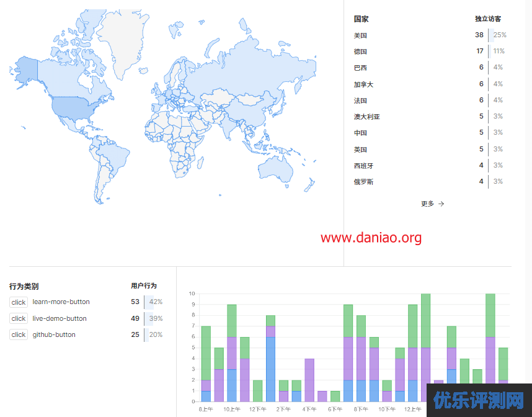This screenshot has width=532, height=417.
Task: Click the purple segment of the 8下午 bar
Action: (x=361, y=359)
